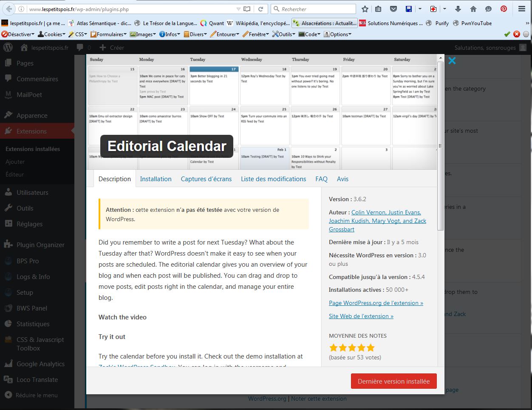
Task: Reload the page with refresh icon
Action: (x=260, y=9)
